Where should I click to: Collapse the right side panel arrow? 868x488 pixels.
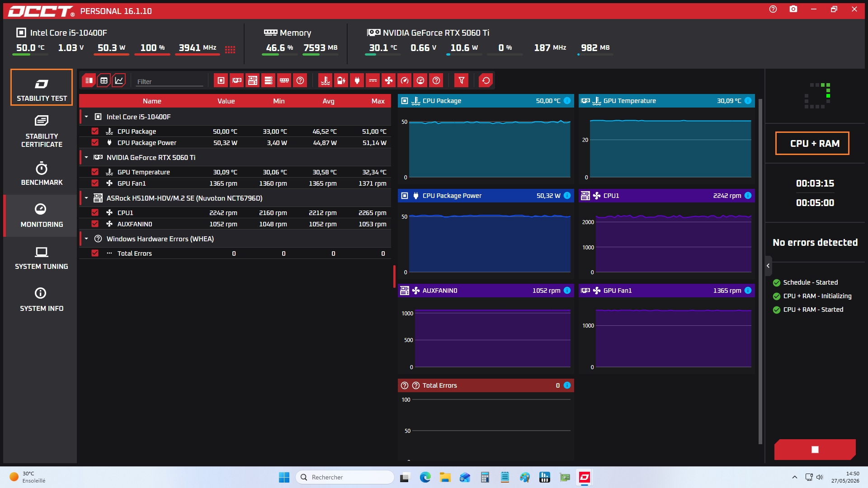point(768,266)
